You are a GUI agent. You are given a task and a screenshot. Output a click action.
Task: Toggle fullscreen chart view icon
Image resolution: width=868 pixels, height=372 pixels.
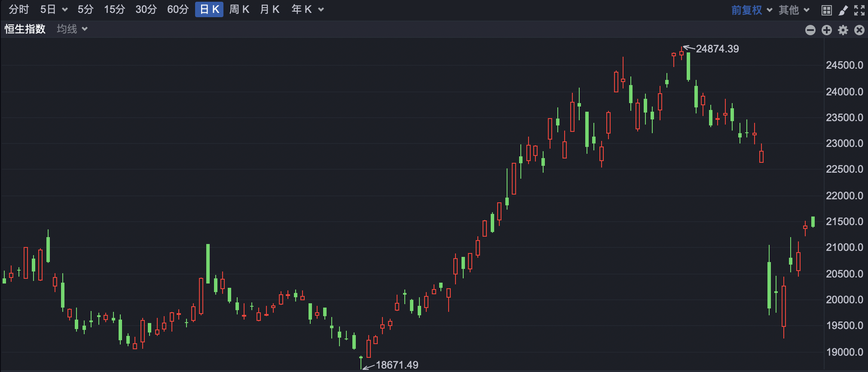[859, 10]
